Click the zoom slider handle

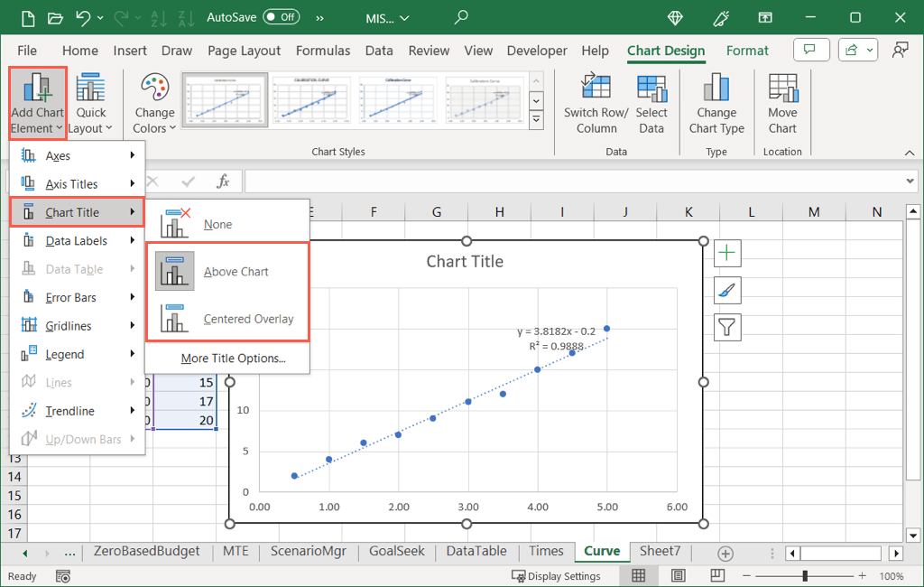pyautogui.click(x=805, y=576)
